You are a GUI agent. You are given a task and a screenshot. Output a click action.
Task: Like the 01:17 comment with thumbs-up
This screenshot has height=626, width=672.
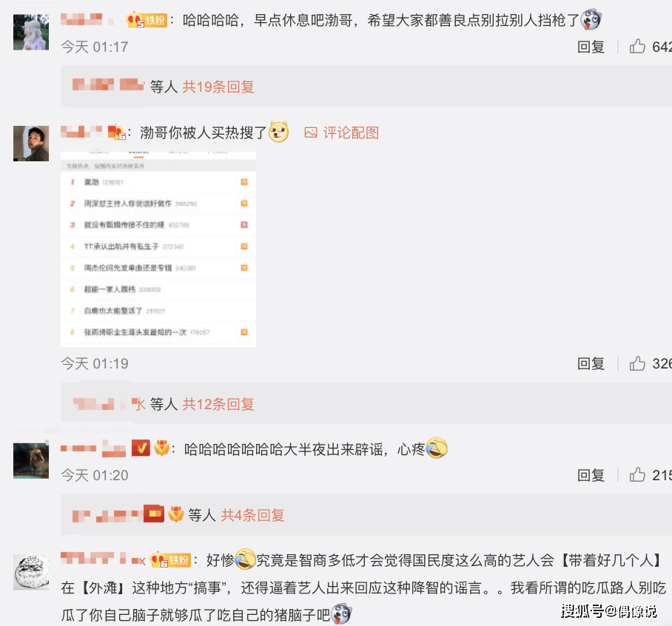pos(637,47)
